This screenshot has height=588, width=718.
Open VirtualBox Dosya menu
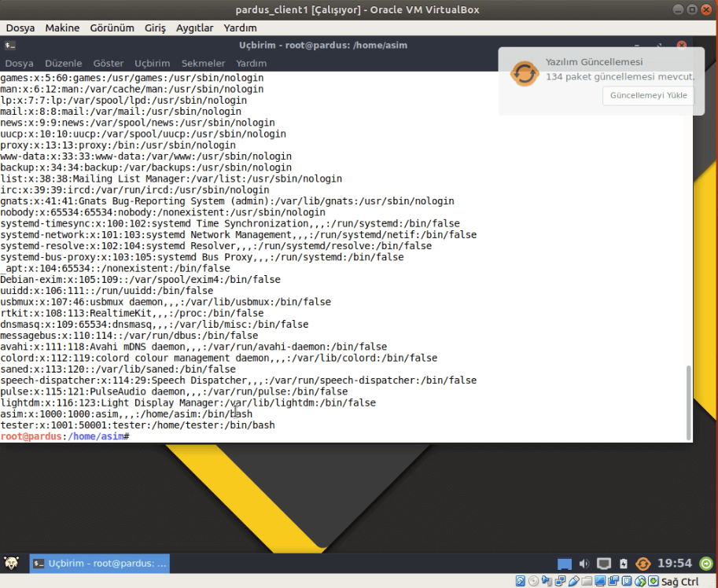click(20, 28)
